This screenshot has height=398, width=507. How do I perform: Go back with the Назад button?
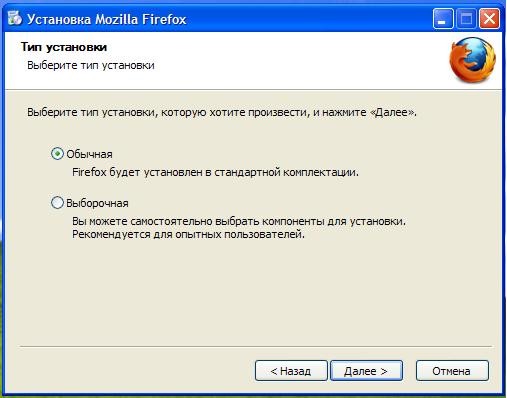coord(291,371)
